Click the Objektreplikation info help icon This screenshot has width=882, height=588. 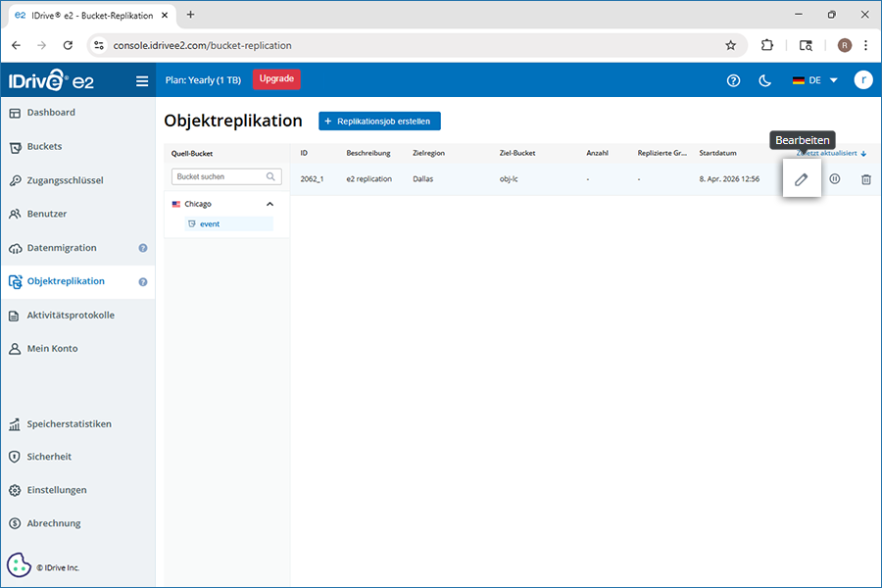tap(143, 282)
